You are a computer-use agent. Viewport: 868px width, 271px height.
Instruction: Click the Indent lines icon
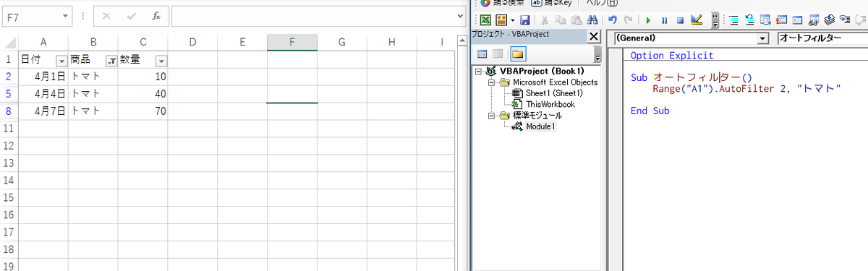coord(733,20)
